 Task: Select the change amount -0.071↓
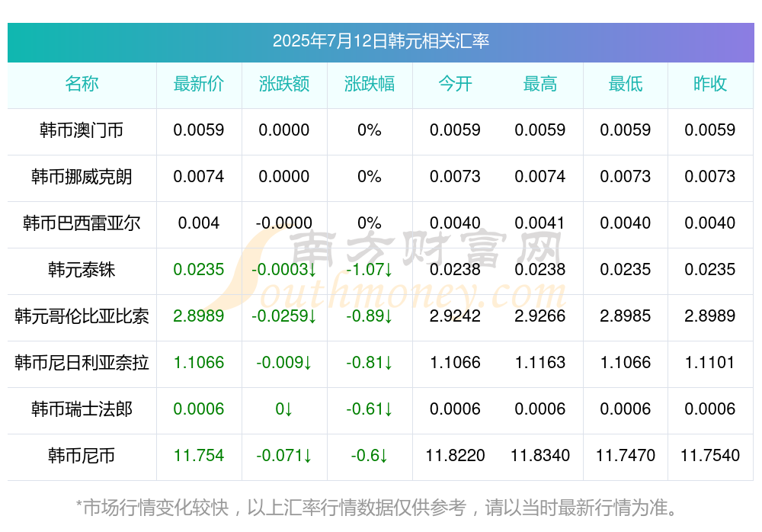(283, 456)
